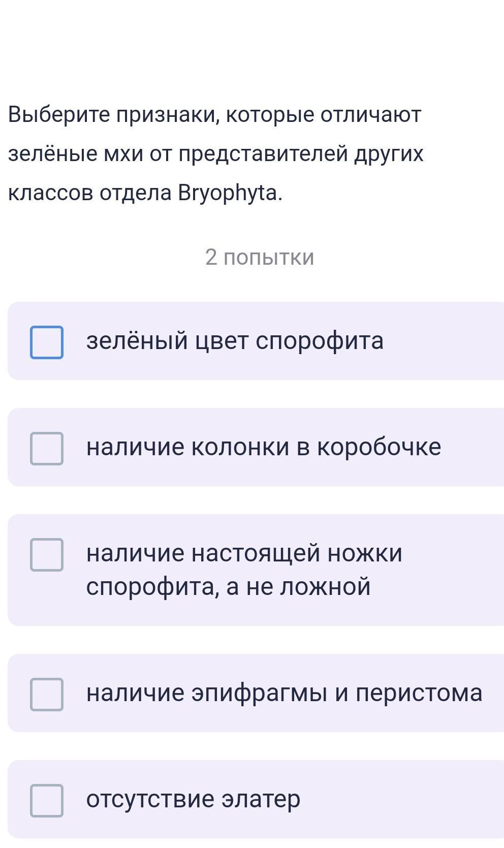Click the 'спорофита, а не ложной' text line
The height and width of the screenshot is (848, 504).
pos(228,587)
